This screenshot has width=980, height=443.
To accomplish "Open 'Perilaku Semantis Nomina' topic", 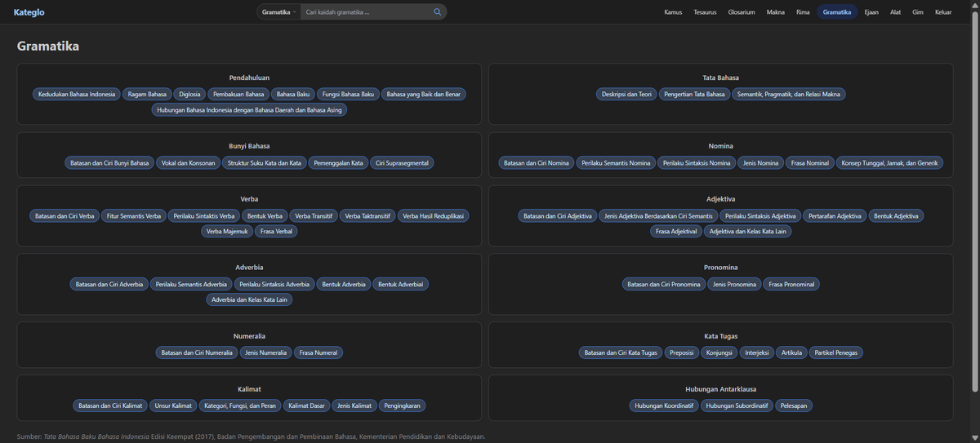I will click(x=616, y=163).
